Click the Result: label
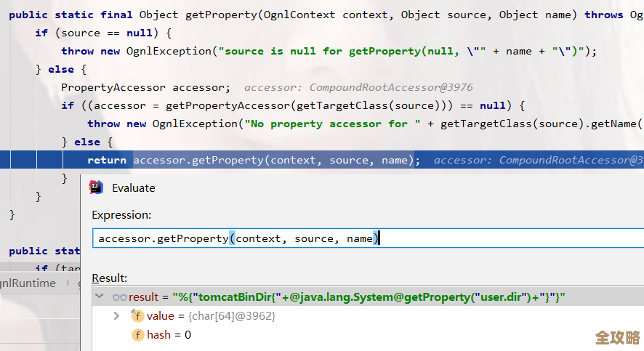The width and height of the screenshot is (644, 351). pos(109,278)
